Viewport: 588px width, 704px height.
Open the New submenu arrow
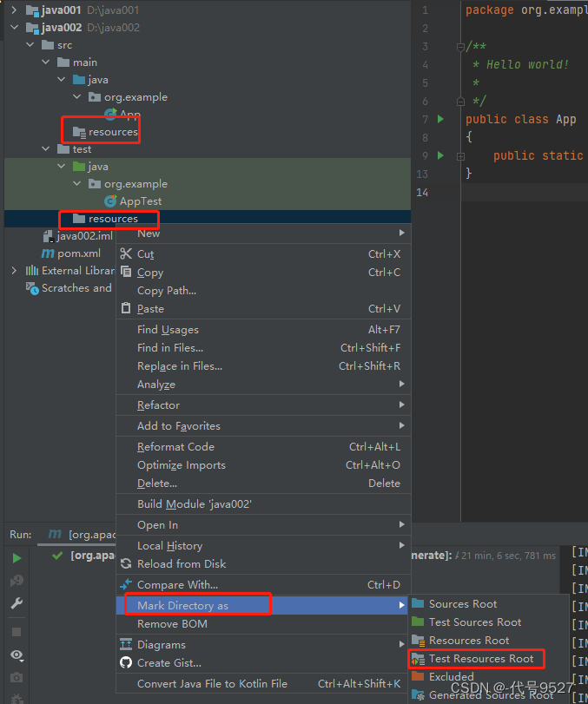401,234
